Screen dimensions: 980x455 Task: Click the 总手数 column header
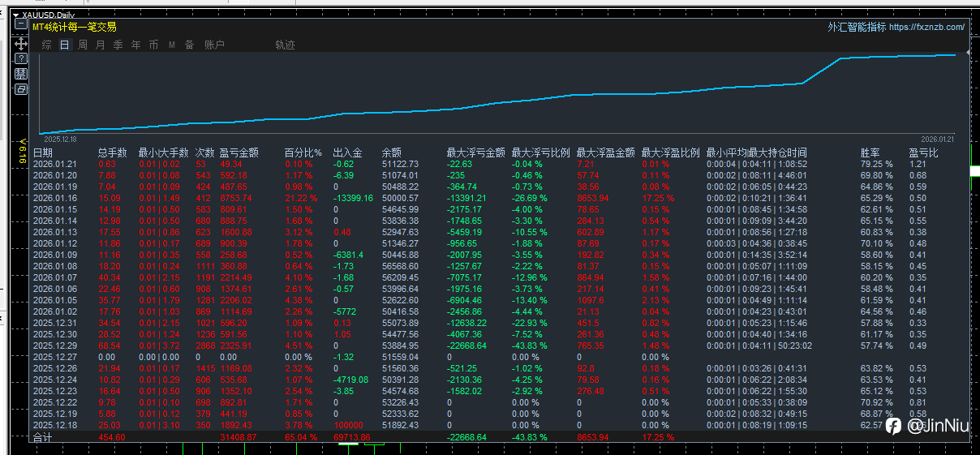(x=113, y=152)
